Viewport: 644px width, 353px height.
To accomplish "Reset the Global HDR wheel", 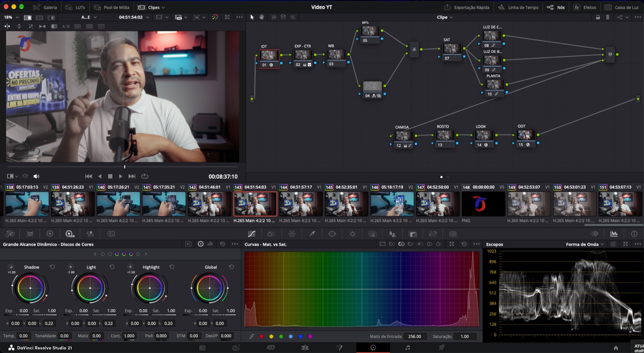I will click(231, 267).
